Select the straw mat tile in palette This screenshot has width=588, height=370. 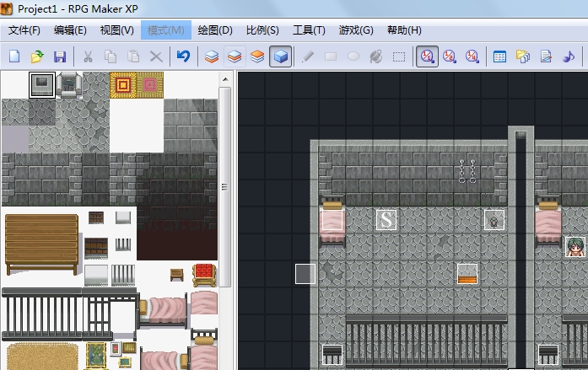[42, 357]
